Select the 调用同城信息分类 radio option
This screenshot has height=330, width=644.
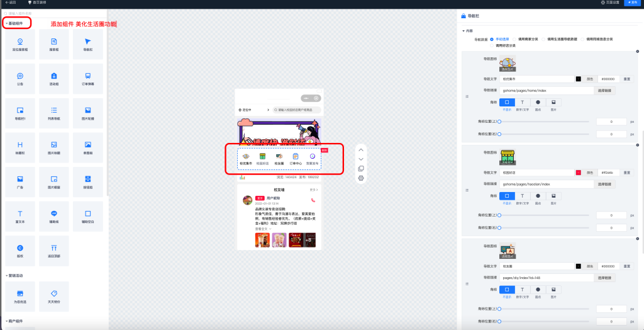pos(582,39)
